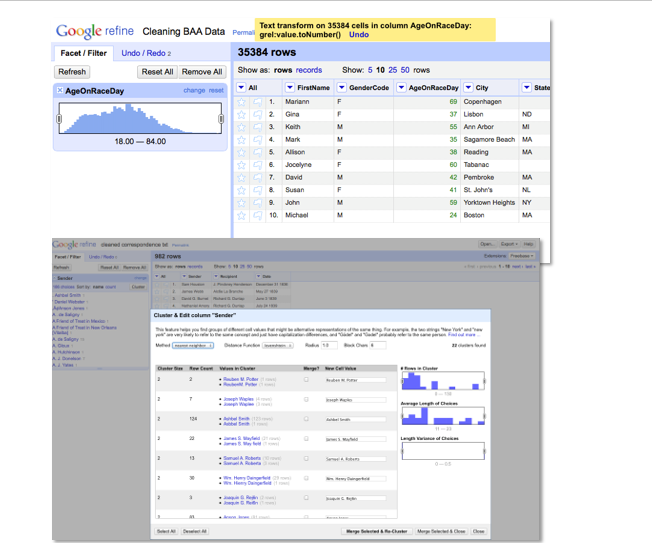Open the GenderCode column dropdown
The width and height of the screenshot is (652, 543).
[341, 87]
